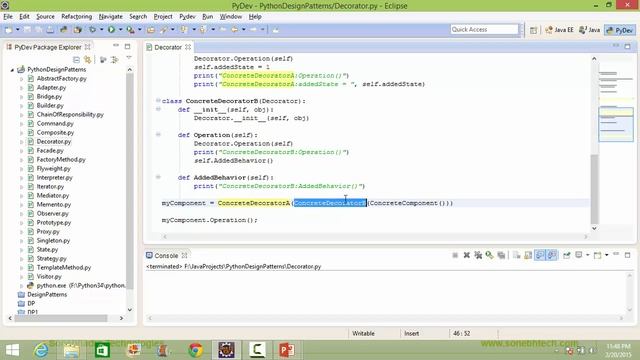The width and height of the screenshot is (640, 360).
Task: Switch to the PyDev perspective
Action: click(x=620, y=30)
